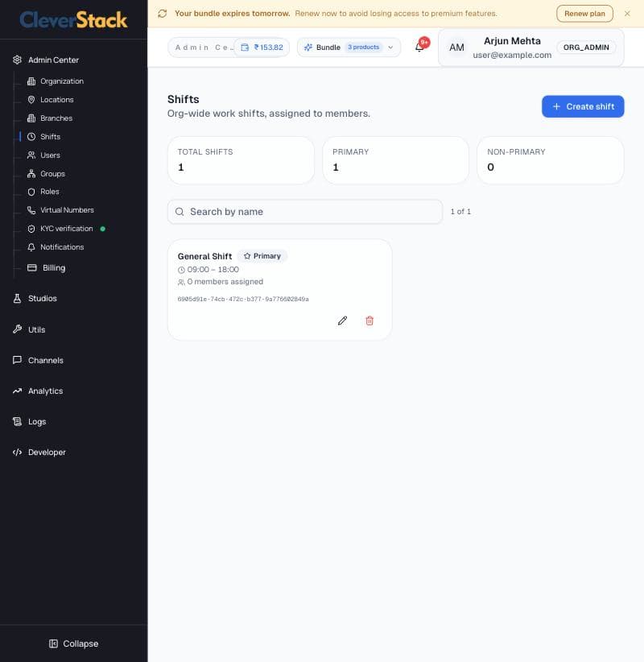
Task: Click the Arjun Mehta profile name
Action: (x=512, y=41)
